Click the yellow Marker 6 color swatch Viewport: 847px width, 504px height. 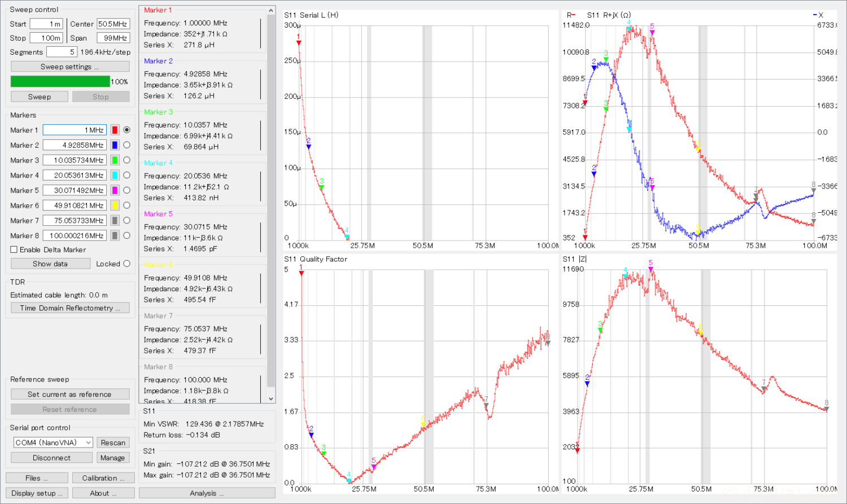point(115,205)
